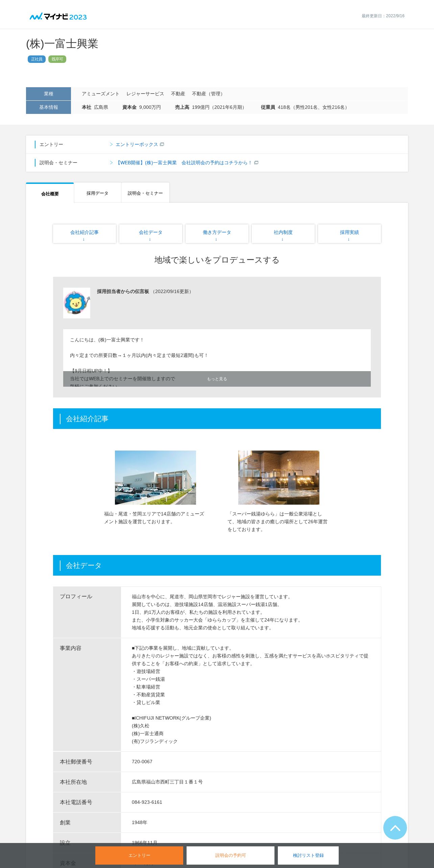Expand the message with もっと見る
This screenshot has width=434, height=868.
coord(217,379)
